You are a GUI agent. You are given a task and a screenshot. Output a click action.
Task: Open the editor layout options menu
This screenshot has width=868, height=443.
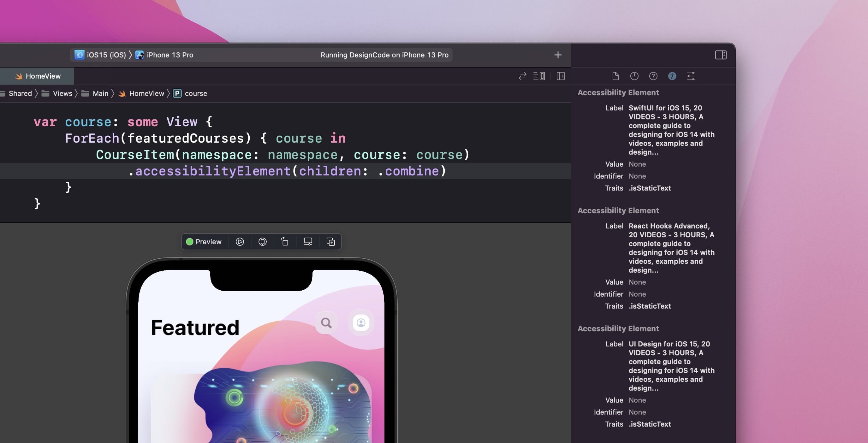[539, 76]
